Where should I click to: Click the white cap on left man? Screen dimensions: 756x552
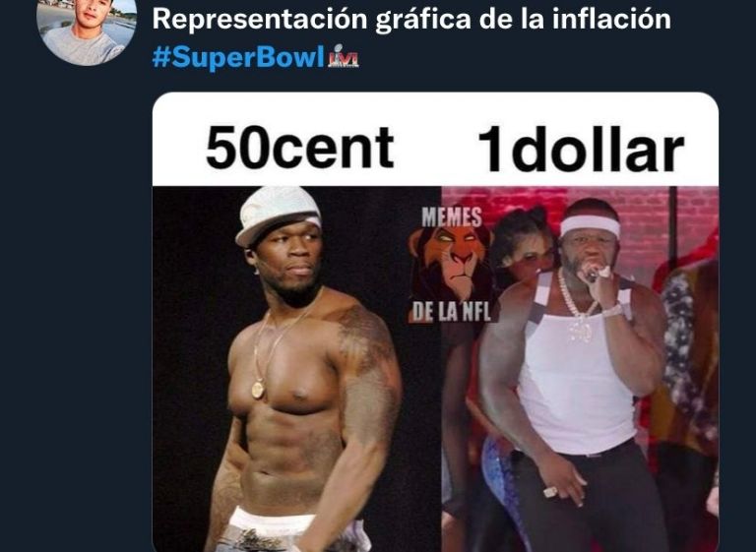pyautogui.click(x=277, y=214)
